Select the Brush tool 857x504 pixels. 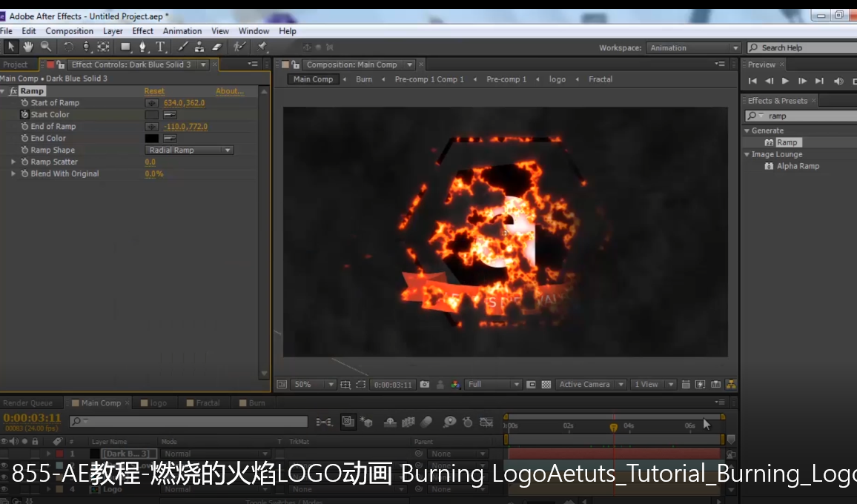click(x=182, y=47)
